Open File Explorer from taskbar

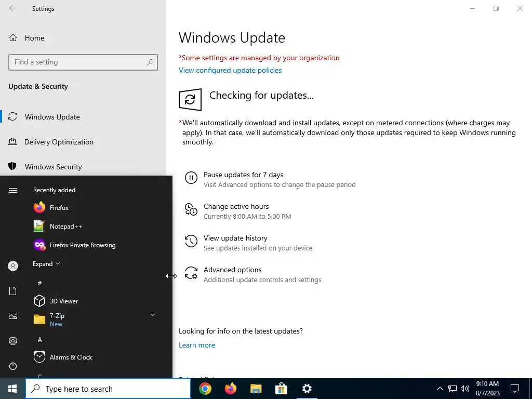coord(256,389)
